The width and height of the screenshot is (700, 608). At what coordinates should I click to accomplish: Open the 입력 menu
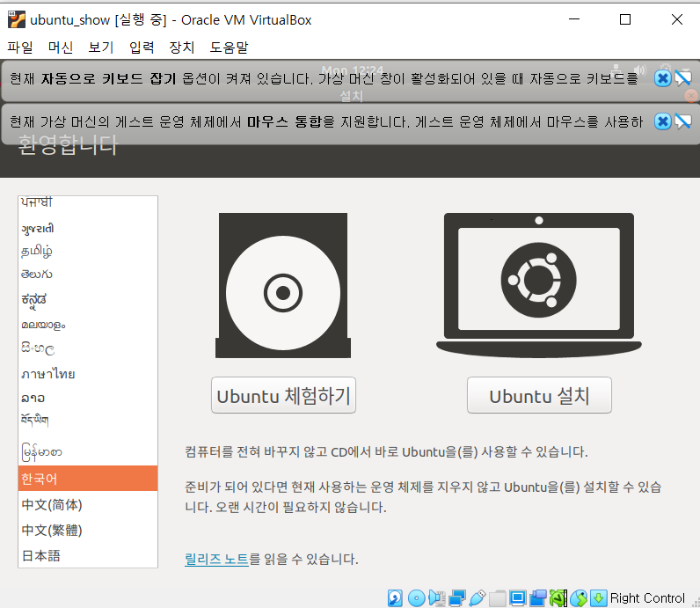tap(142, 47)
